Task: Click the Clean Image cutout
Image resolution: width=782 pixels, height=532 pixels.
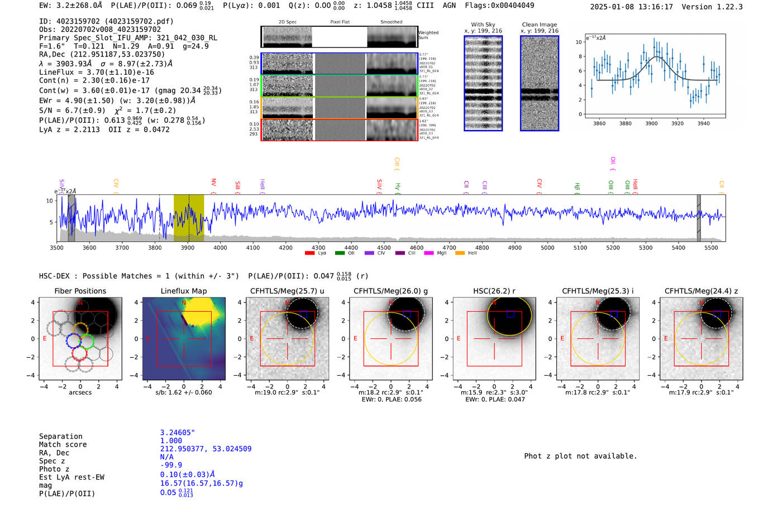Action: 540,83
